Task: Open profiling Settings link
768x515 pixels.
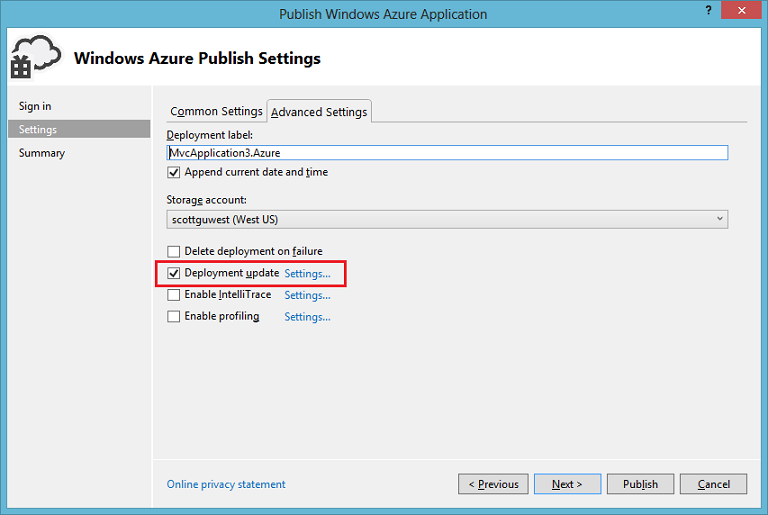Action: tap(307, 317)
